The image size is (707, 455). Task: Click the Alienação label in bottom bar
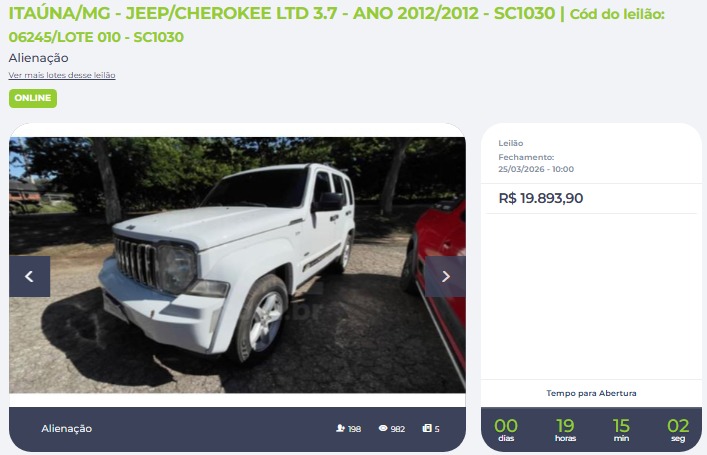coord(67,428)
